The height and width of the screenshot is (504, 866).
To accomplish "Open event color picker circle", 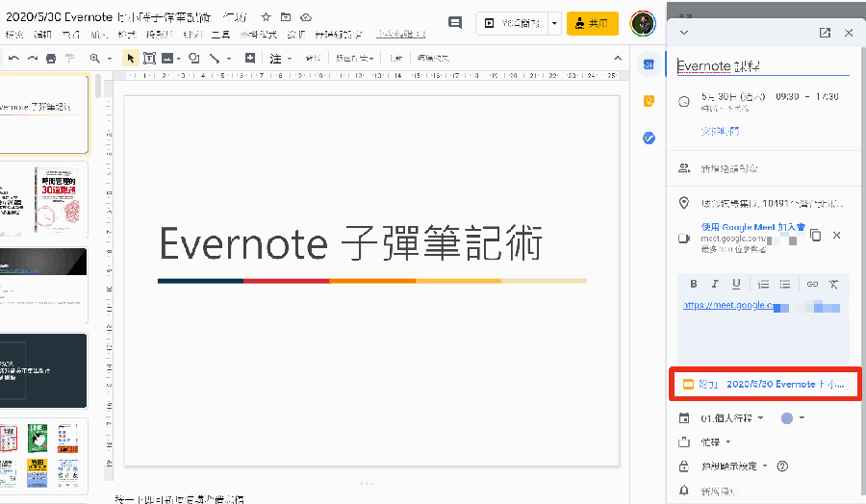I will pos(787,418).
